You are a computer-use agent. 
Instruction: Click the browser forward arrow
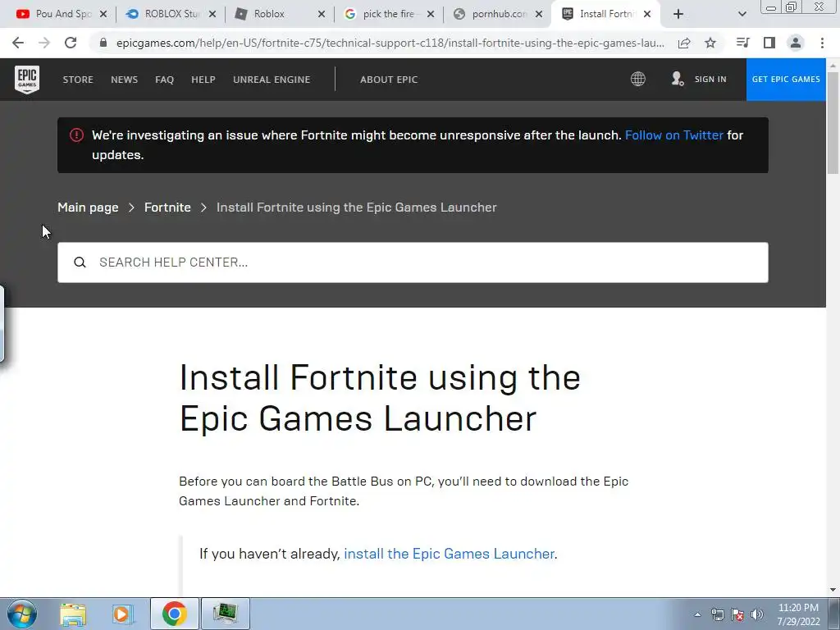(44, 43)
